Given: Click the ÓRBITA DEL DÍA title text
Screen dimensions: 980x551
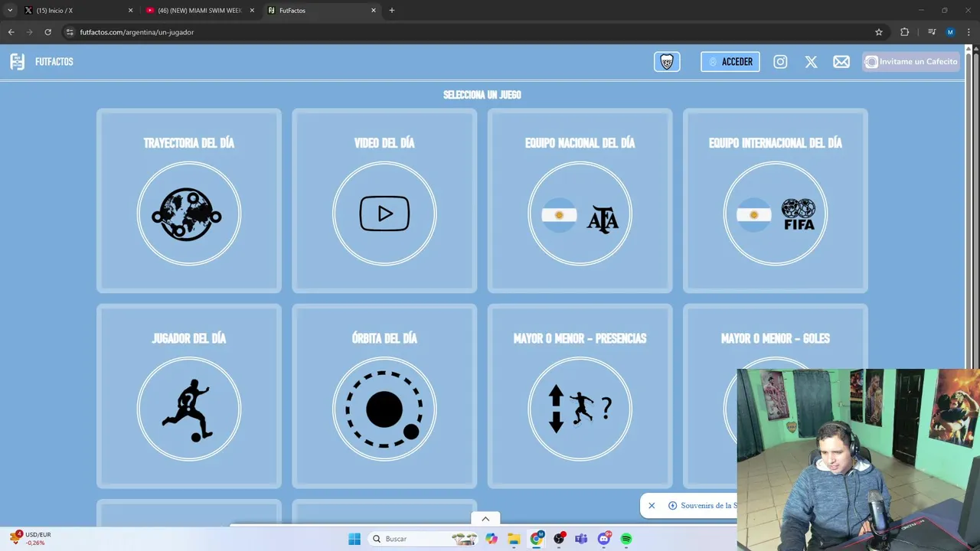Looking at the screenshot, I should click(384, 338).
